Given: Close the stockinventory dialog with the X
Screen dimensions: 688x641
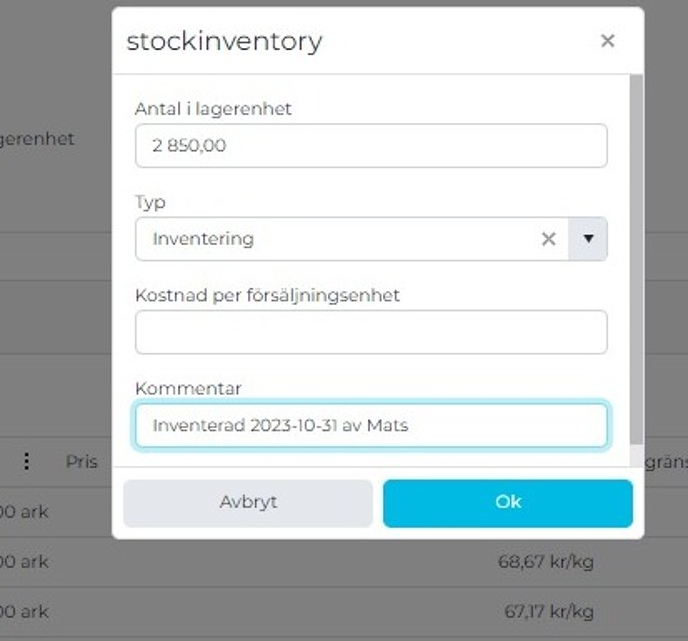Looking at the screenshot, I should click(x=607, y=41).
